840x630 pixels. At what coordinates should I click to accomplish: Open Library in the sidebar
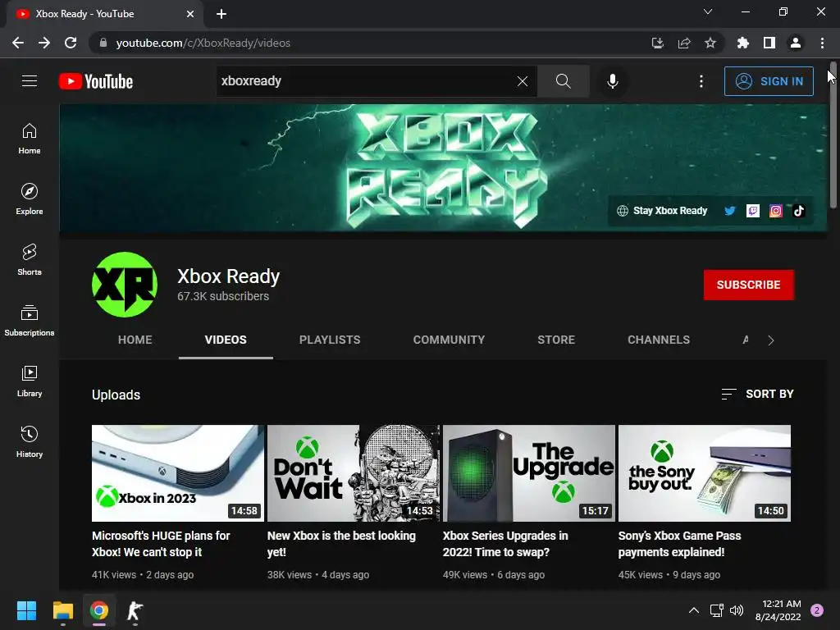[x=30, y=381]
